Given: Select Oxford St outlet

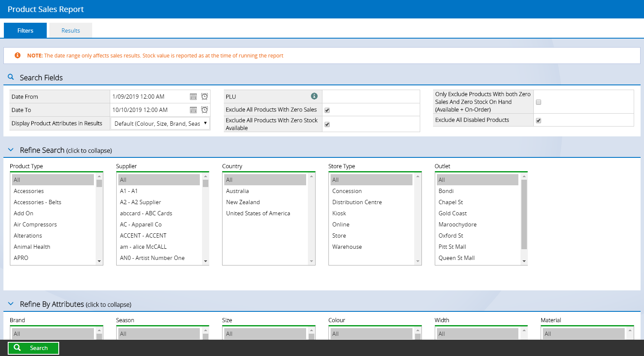Looking at the screenshot, I should coord(478,235).
